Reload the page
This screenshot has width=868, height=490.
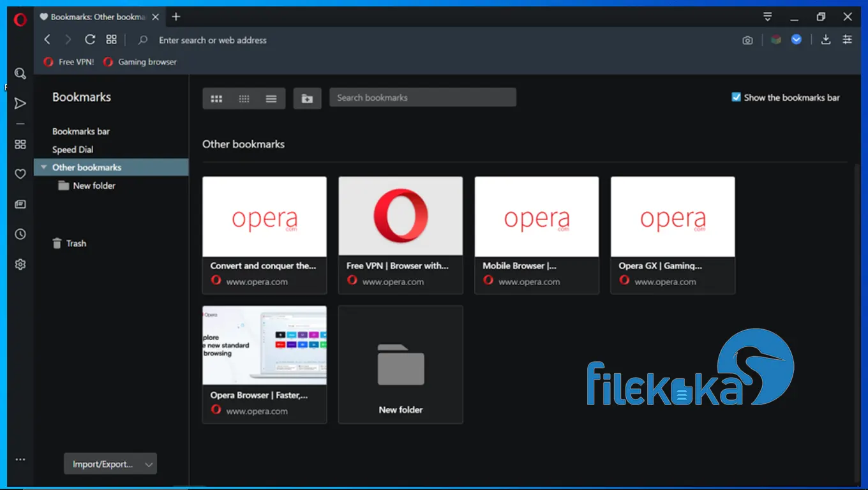click(90, 40)
